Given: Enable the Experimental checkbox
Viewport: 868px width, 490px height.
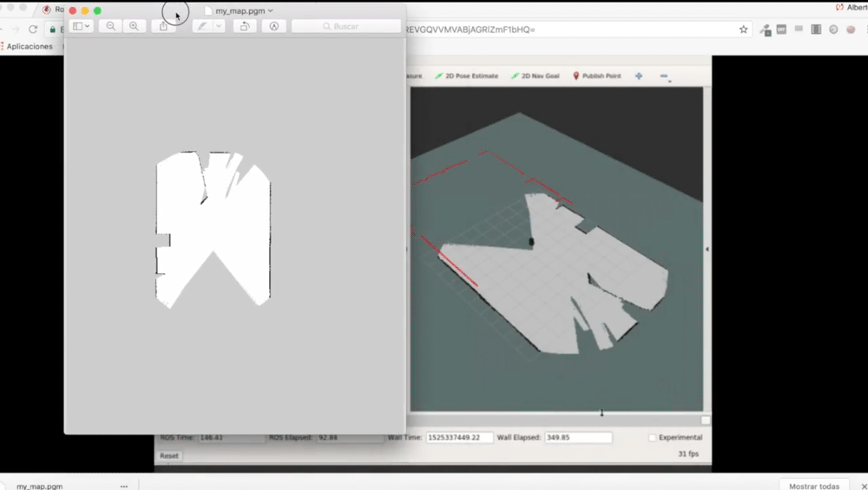Looking at the screenshot, I should click(x=653, y=438).
